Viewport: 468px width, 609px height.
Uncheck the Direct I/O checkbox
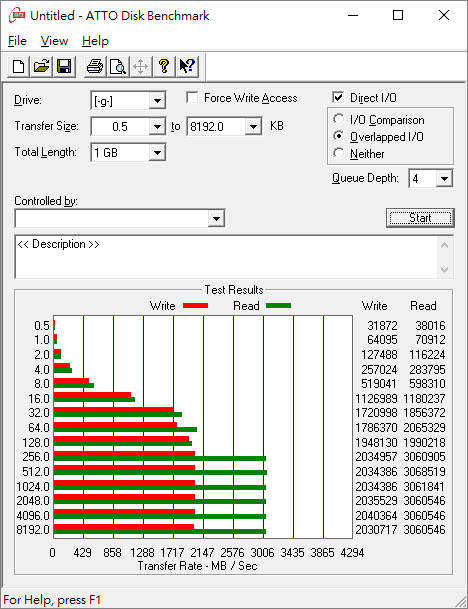(x=338, y=97)
